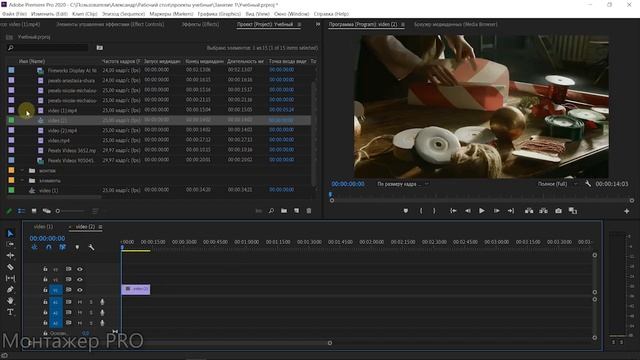This screenshot has width=640, height=360.
Task: Select the Pen tool
Action: pos(10,289)
